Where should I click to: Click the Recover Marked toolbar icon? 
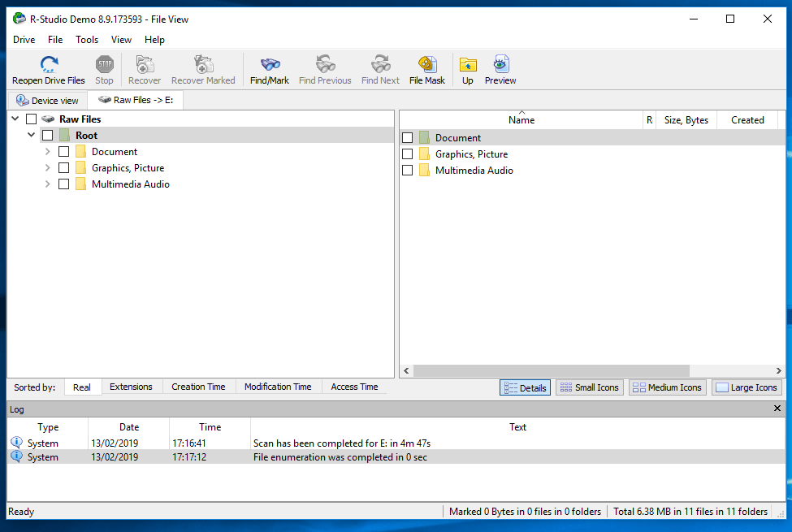pos(204,64)
